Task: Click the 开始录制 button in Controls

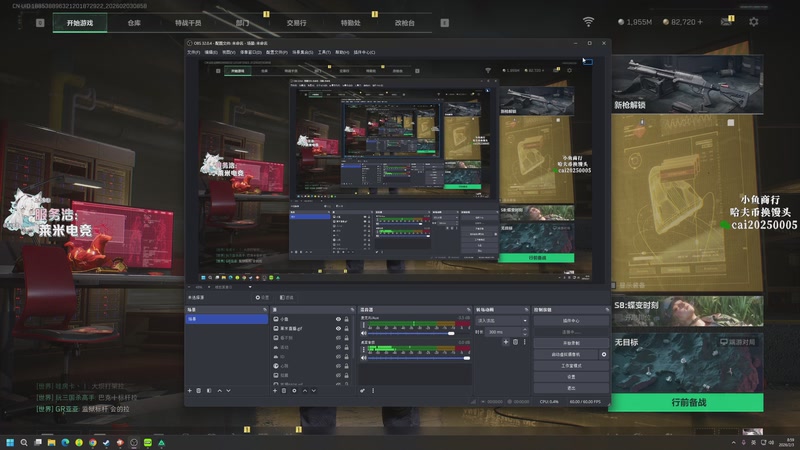Action: click(571, 343)
